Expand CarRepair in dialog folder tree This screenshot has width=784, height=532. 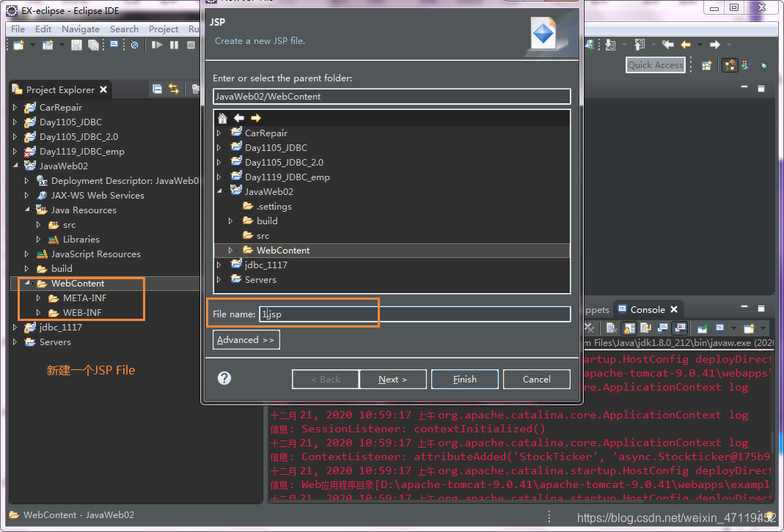tap(219, 133)
